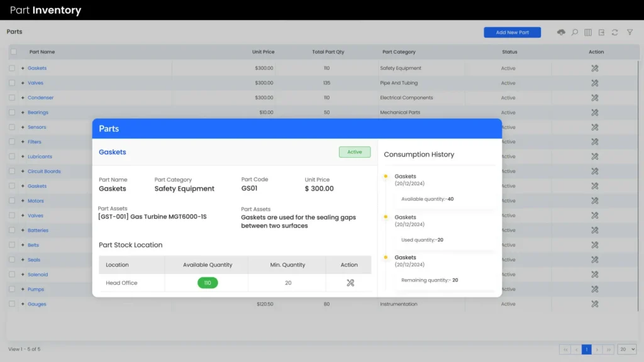
Task: Click the cloud upload icon in toolbar
Action: click(561, 33)
